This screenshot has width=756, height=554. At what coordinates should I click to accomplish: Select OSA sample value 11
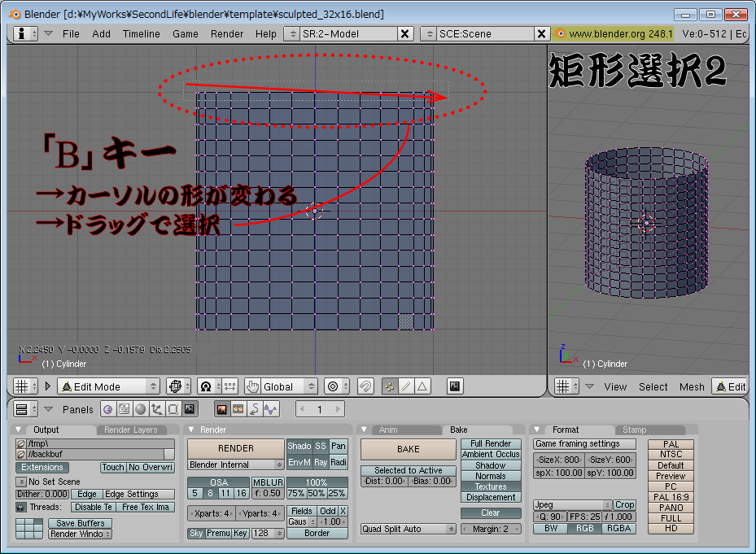pyautogui.click(x=225, y=493)
